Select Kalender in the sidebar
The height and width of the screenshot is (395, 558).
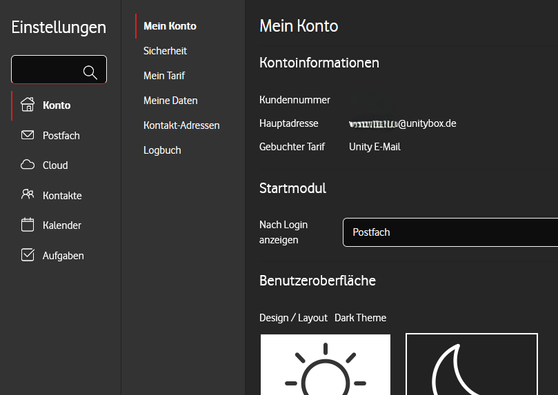[62, 225]
